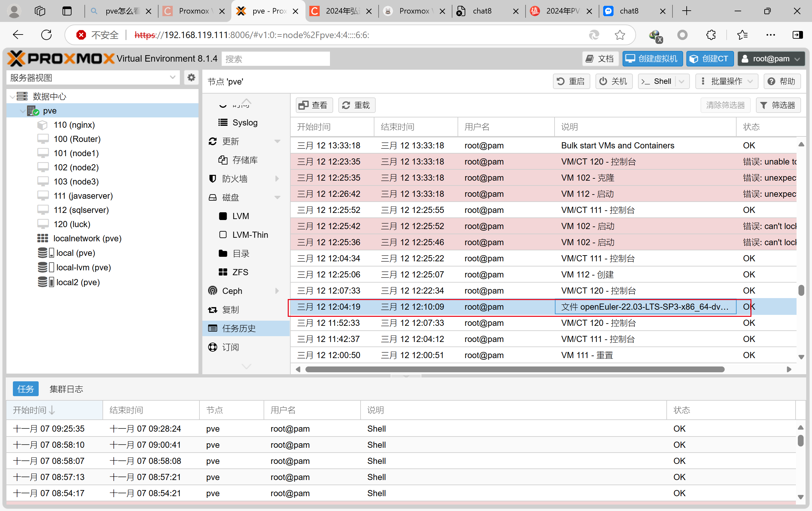
Task: Open the Syslog section
Action: click(x=245, y=123)
